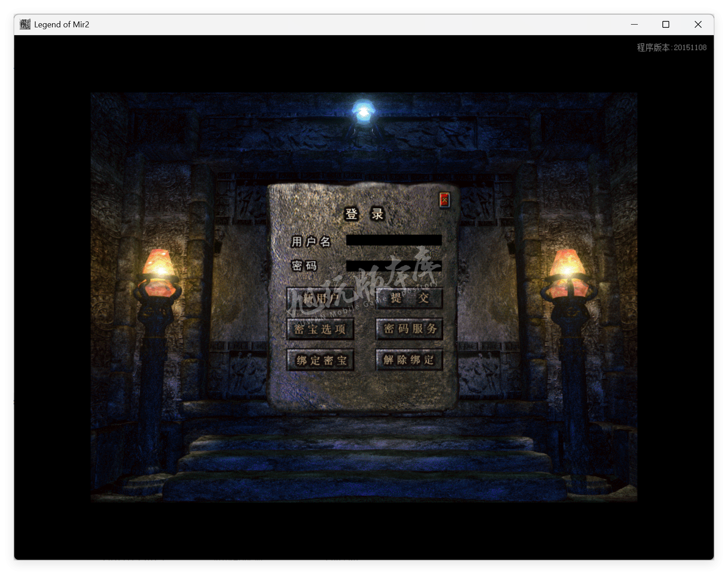Open the 密宝选项 options button

pyautogui.click(x=320, y=329)
